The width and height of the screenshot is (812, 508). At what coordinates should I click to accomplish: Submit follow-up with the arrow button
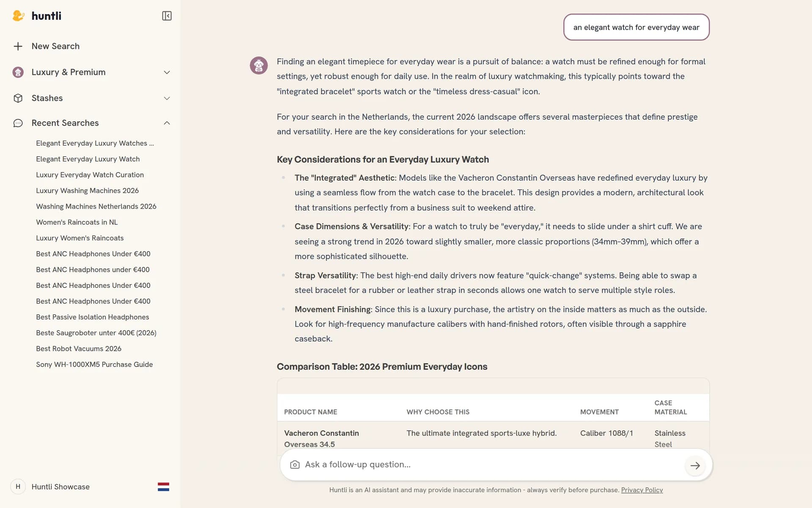coord(695,465)
